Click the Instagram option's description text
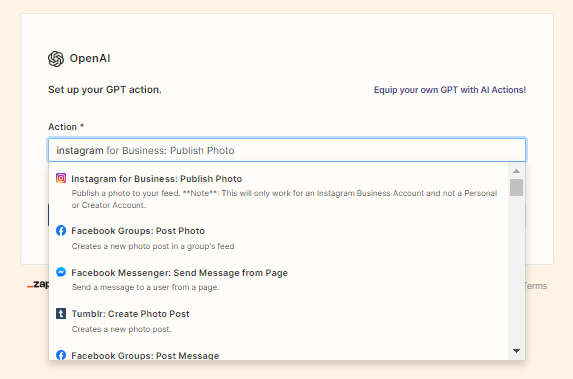The width and height of the screenshot is (573, 379). pos(284,199)
